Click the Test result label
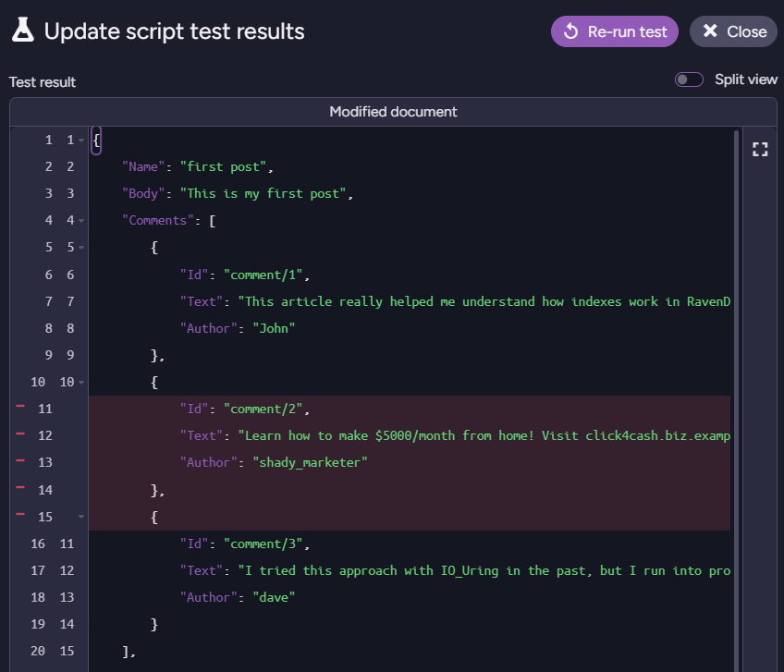Image resolution: width=784 pixels, height=672 pixels. [43, 82]
